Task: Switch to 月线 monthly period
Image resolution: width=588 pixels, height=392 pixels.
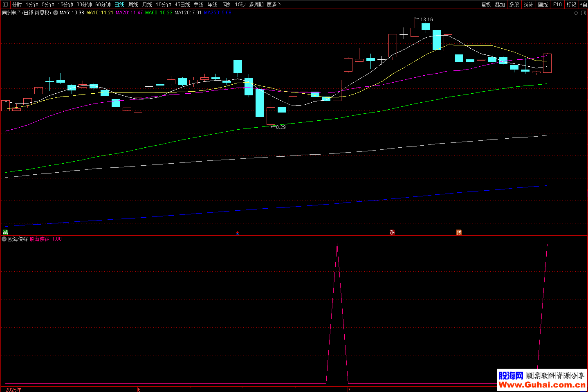Action: point(147,5)
